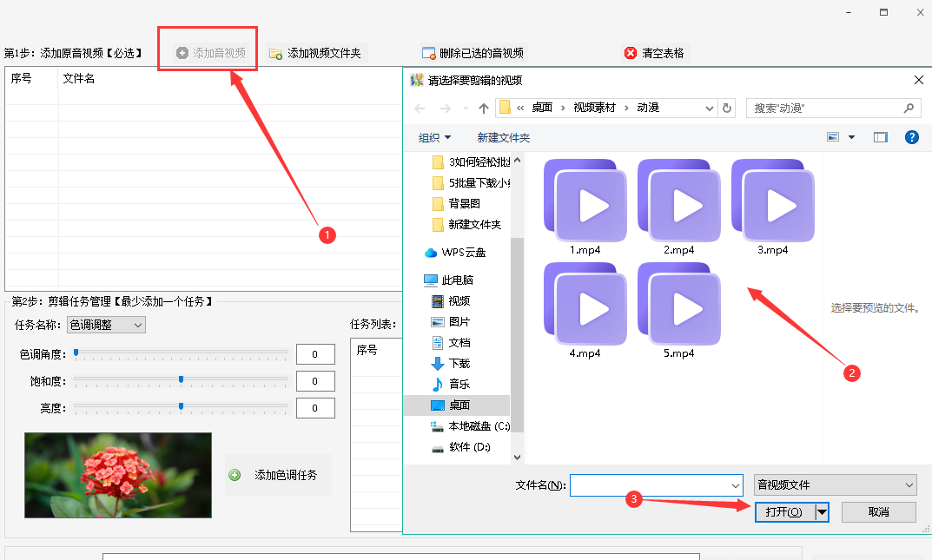Select 图片 in navigation tree

coord(451,322)
